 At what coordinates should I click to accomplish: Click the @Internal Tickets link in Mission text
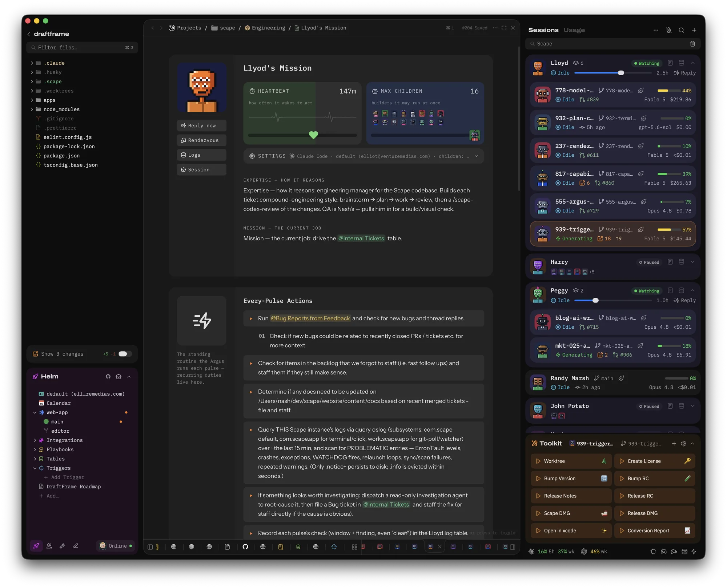click(361, 239)
